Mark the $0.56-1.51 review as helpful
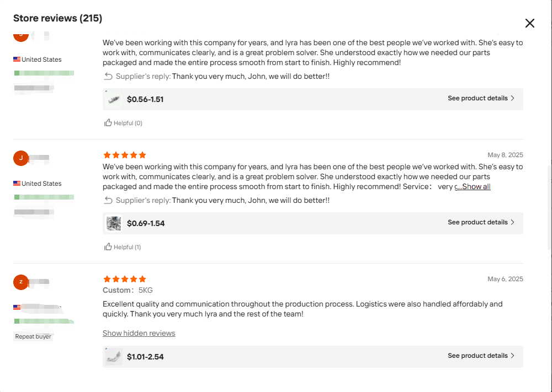 pyautogui.click(x=123, y=123)
